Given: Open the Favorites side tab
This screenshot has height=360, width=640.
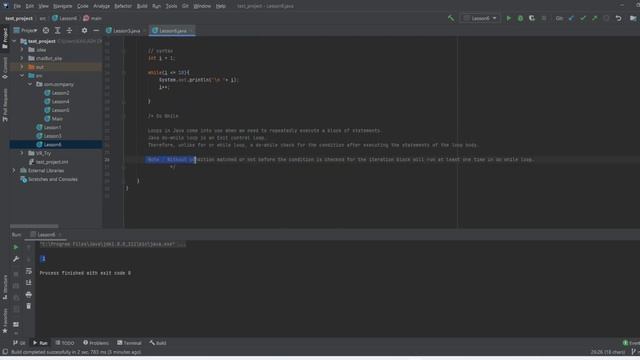Looking at the screenshot, I should click(x=5, y=320).
